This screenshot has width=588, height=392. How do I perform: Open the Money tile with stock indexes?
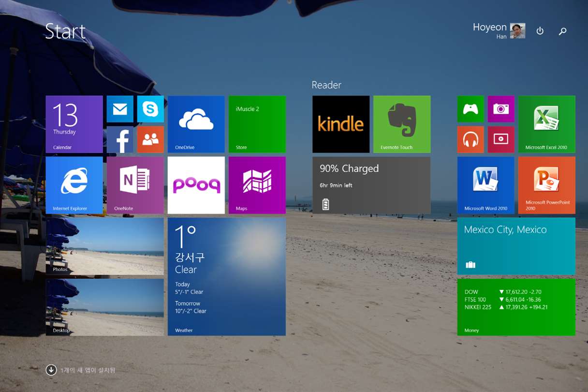pyautogui.click(x=516, y=307)
